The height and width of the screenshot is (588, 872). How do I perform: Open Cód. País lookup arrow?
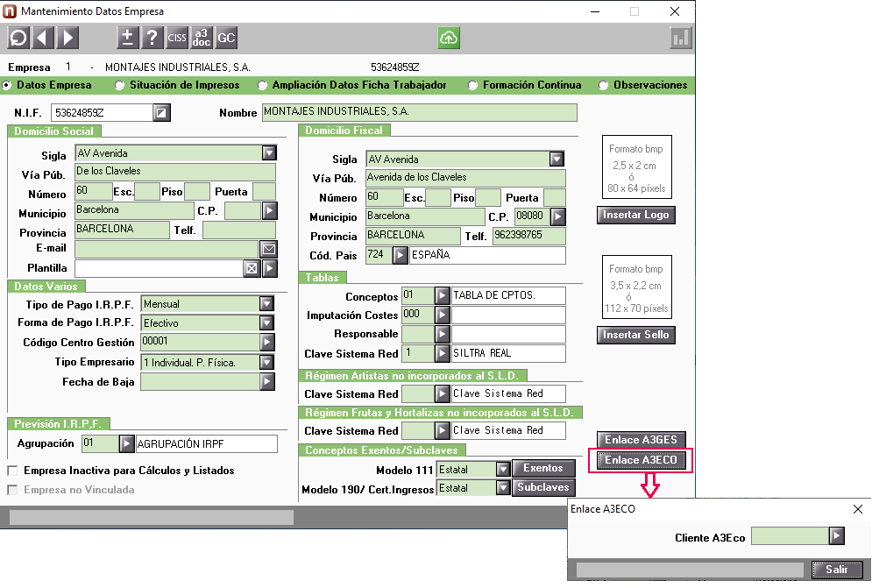pyautogui.click(x=400, y=255)
